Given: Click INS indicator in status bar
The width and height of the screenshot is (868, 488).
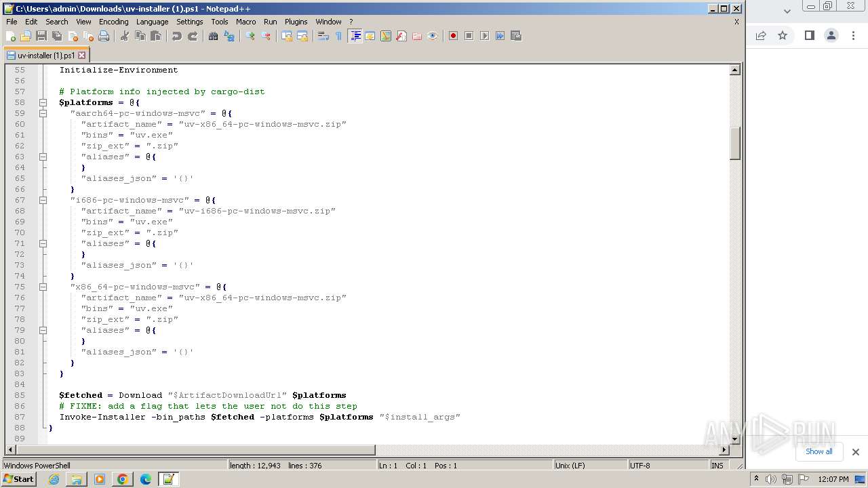Looking at the screenshot, I should pyautogui.click(x=717, y=466).
